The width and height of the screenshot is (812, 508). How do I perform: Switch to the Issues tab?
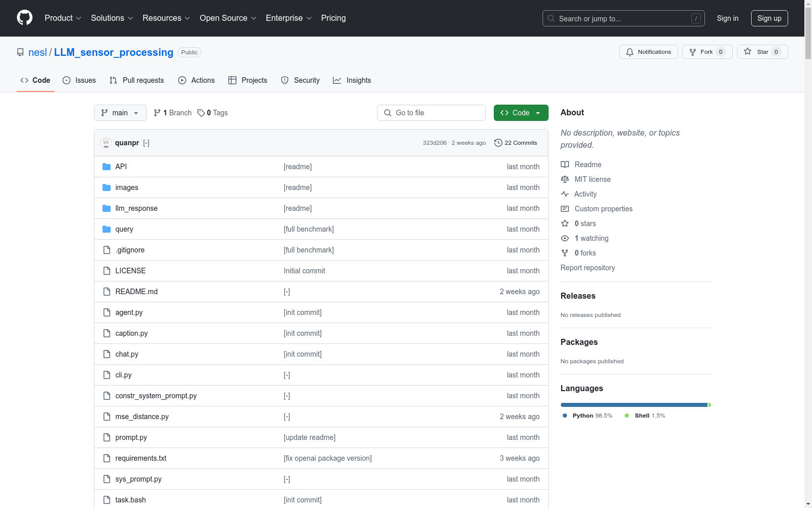point(79,80)
